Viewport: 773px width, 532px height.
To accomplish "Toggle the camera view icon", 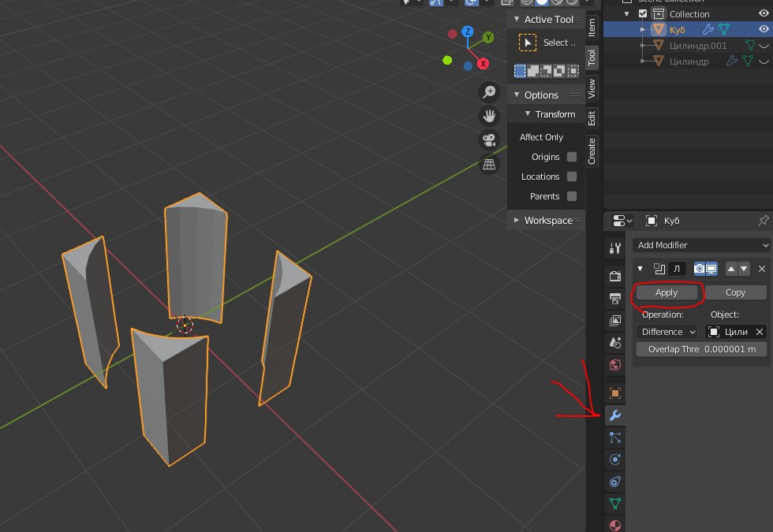I will (x=489, y=140).
